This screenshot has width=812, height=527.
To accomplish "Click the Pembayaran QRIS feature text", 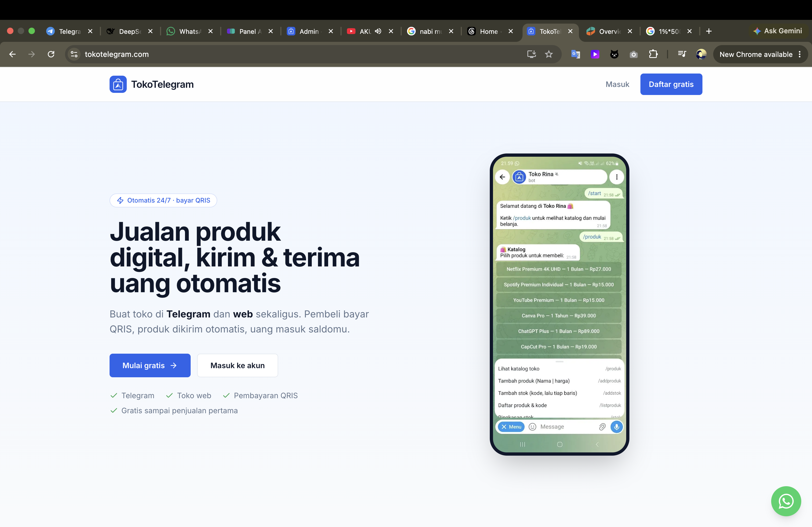I will pos(266,396).
